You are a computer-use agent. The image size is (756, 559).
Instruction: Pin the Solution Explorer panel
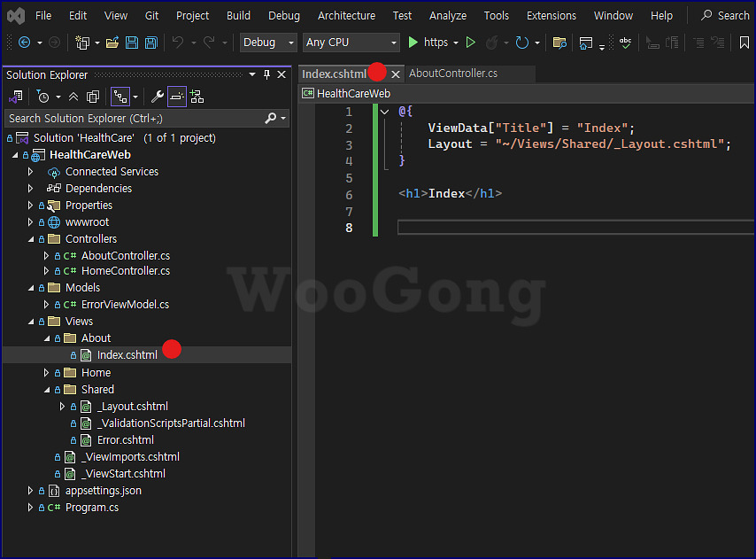pos(266,74)
